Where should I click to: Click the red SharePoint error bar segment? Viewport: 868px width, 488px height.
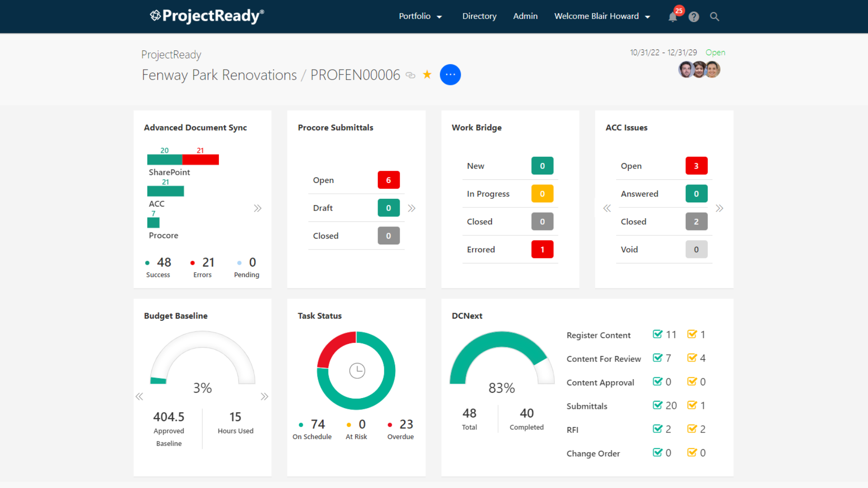(x=200, y=160)
